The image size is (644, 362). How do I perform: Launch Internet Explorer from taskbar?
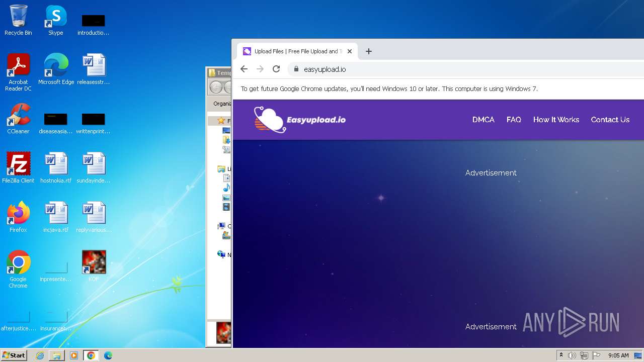coord(40,355)
